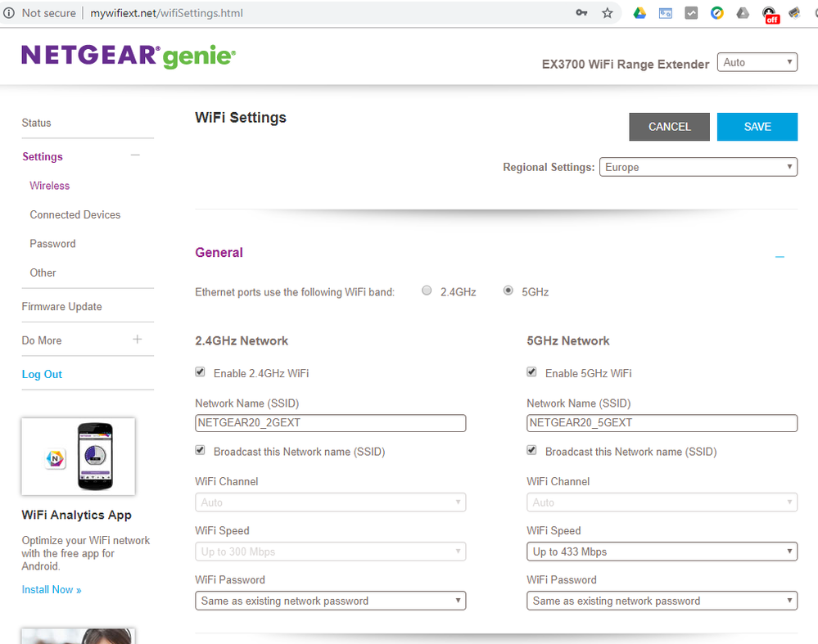The image size is (818, 644).
Task: Open the 2.4GHz WiFi Channel dropdown
Action: 330,502
